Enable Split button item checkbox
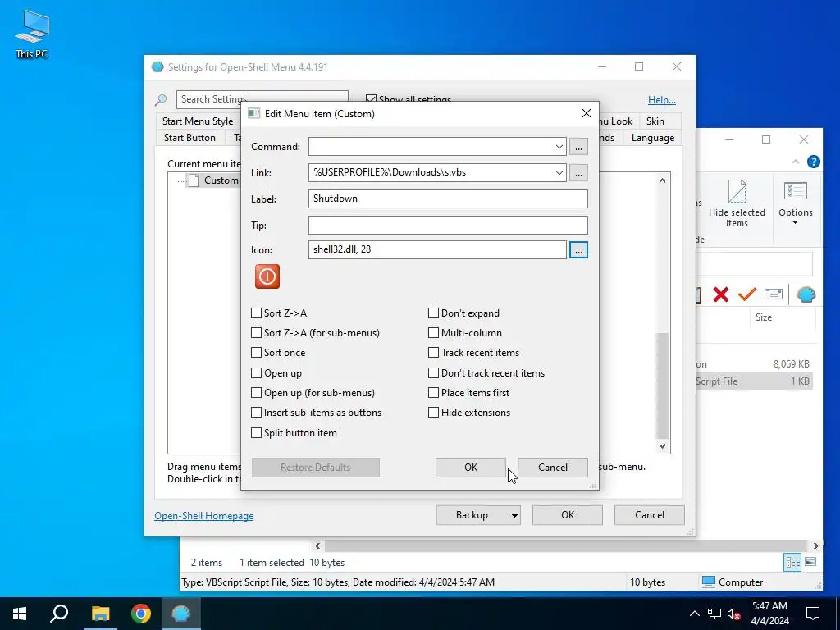This screenshot has width=840, height=630. click(x=257, y=433)
